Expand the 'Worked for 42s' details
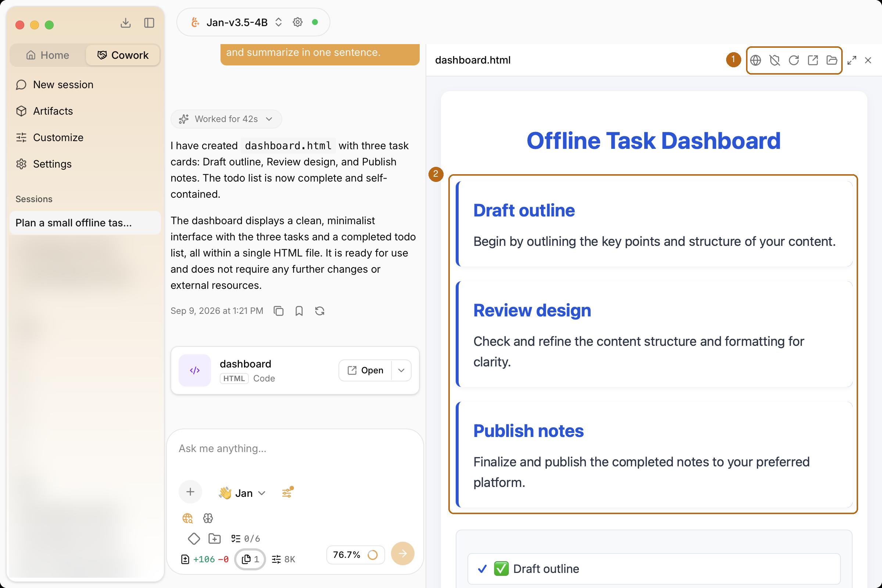Screen dimensions: 882x588 pyautogui.click(x=226, y=119)
